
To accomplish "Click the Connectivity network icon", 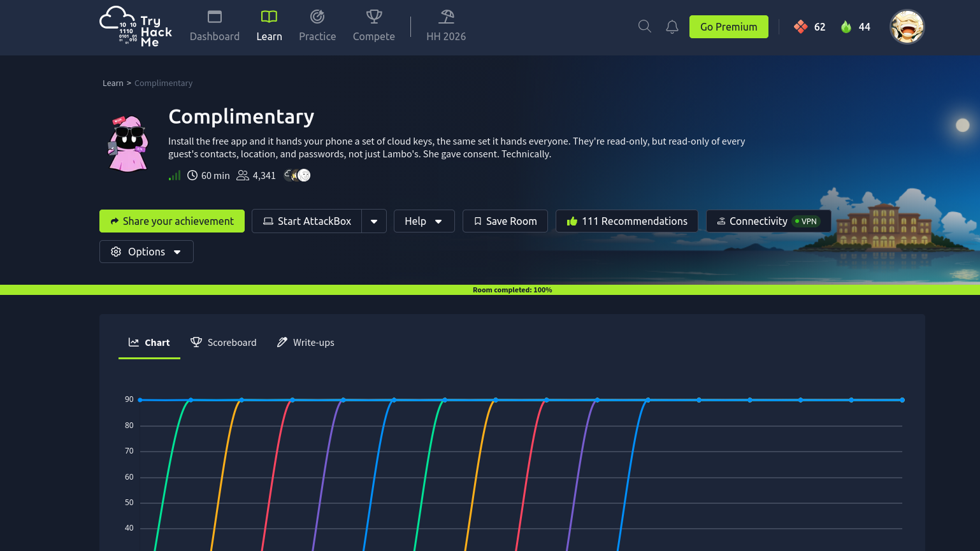I will point(721,221).
